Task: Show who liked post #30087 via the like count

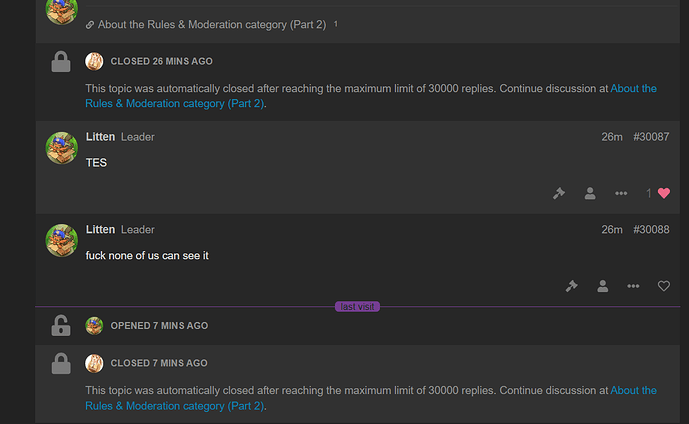Action: click(x=649, y=193)
